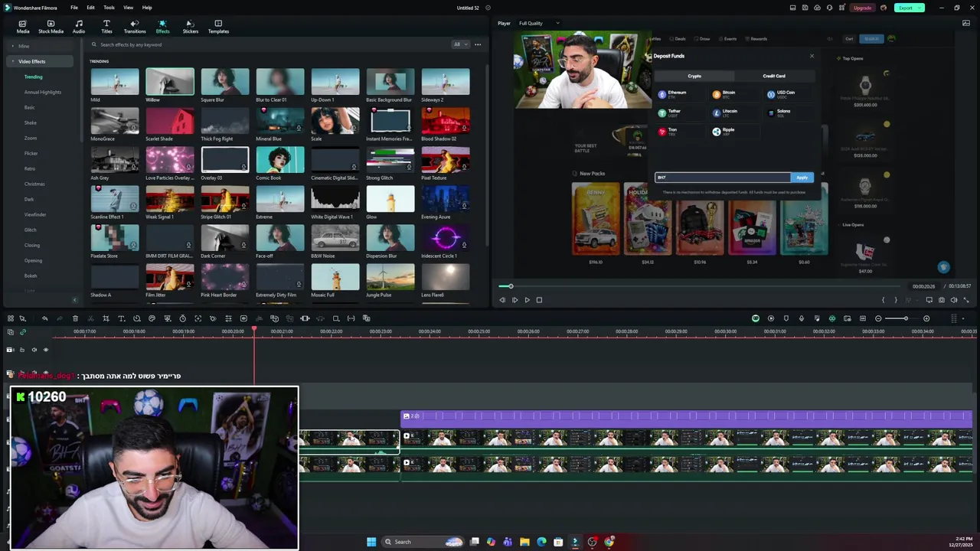Click the Windows taskbar Search box

[423, 542]
